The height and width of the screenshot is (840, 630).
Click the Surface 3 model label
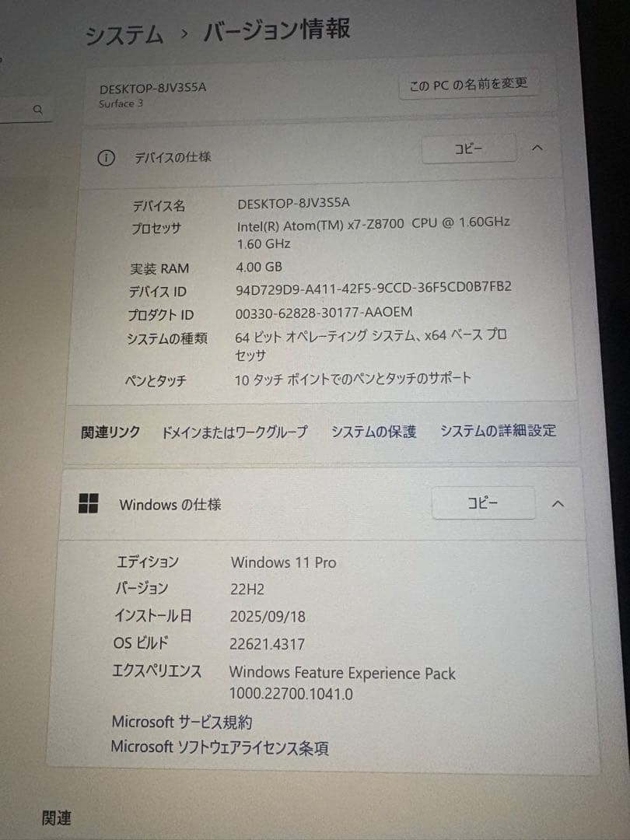[121, 103]
